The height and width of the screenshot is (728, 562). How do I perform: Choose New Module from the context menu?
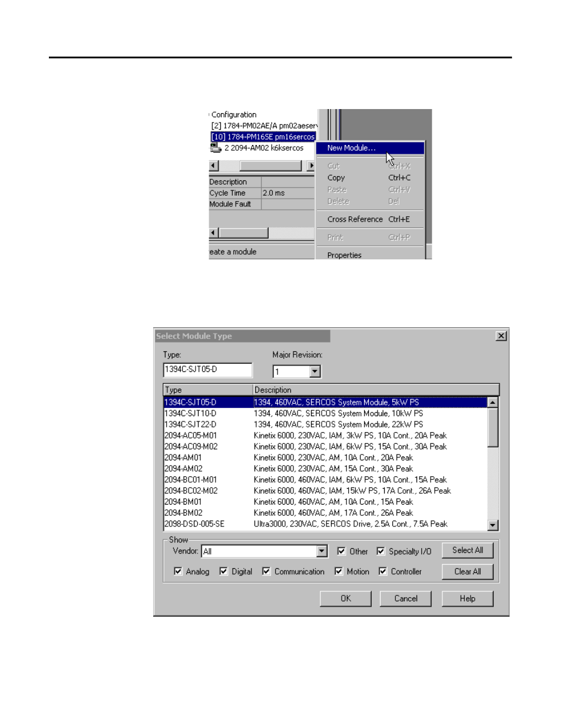pyautogui.click(x=370, y=148)
